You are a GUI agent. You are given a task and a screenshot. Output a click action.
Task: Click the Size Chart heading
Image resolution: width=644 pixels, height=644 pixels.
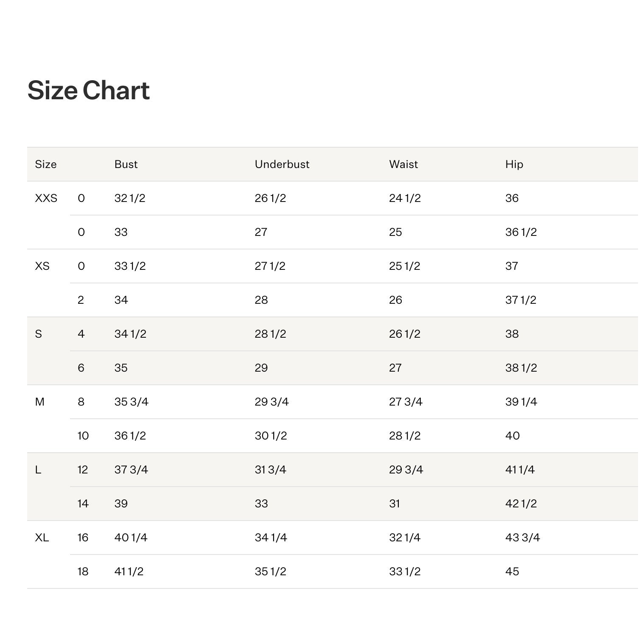[x=88, y=90]
